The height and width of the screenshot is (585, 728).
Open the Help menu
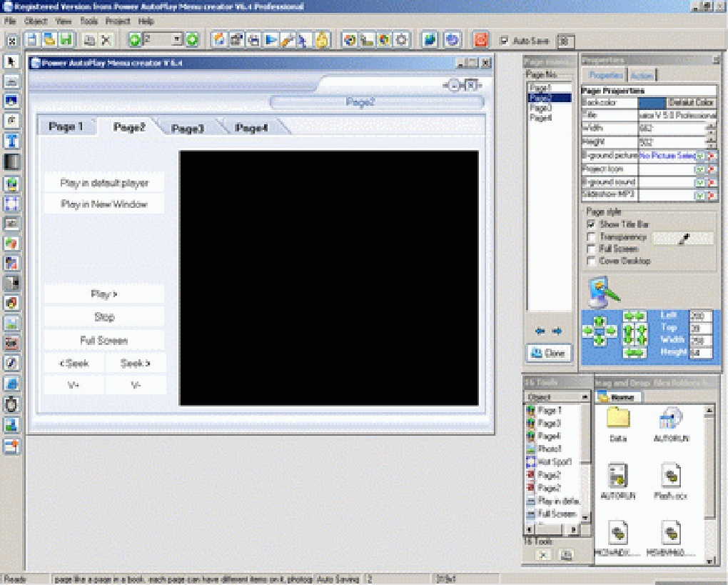(x=146, y=21)
